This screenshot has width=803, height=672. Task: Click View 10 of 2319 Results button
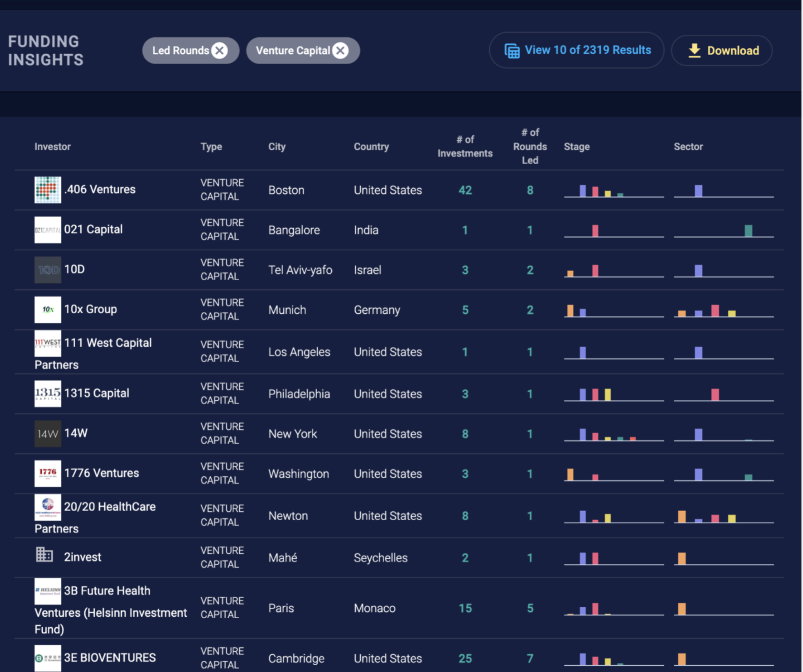tap(576, 50)
